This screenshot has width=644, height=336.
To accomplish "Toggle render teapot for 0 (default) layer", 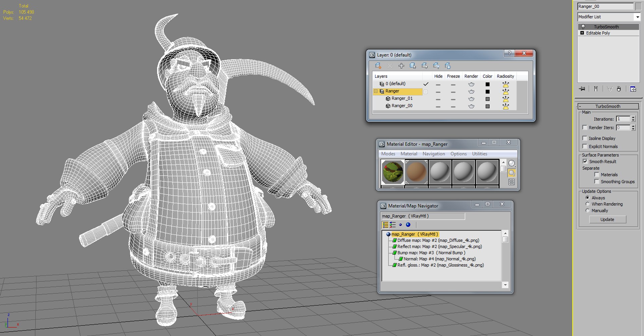I will [x=471, y=84].
